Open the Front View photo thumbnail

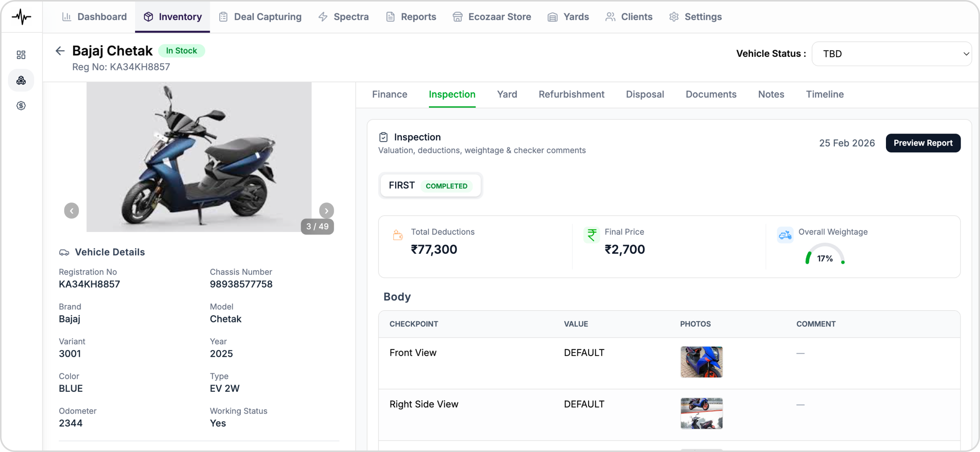(x=701, y=361)
